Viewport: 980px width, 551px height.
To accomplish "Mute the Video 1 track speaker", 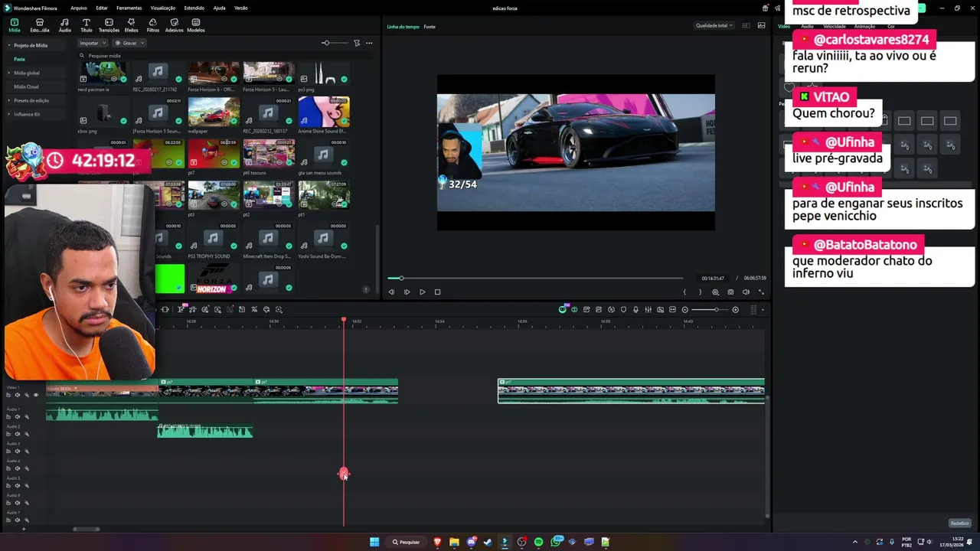I will click(18, 395).
